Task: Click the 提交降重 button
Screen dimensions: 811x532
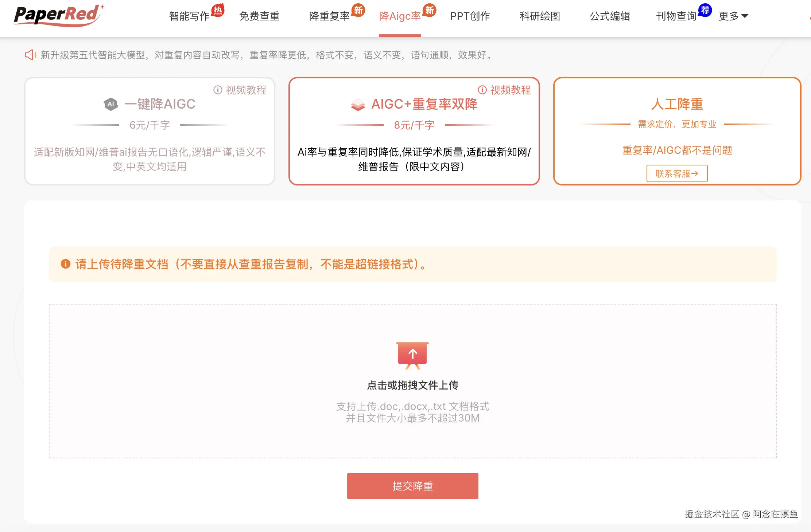Action: coord(412,486)
